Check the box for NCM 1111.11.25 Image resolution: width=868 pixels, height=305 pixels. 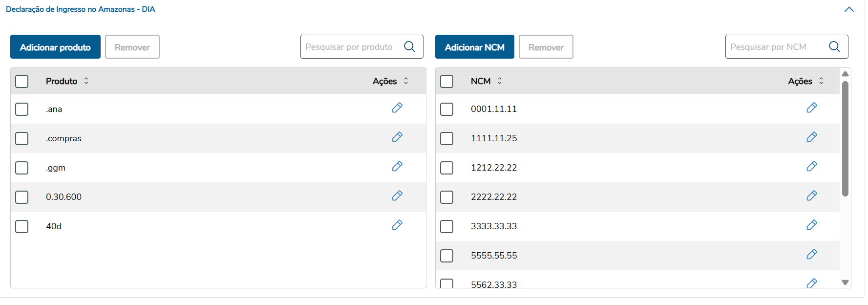447,138
